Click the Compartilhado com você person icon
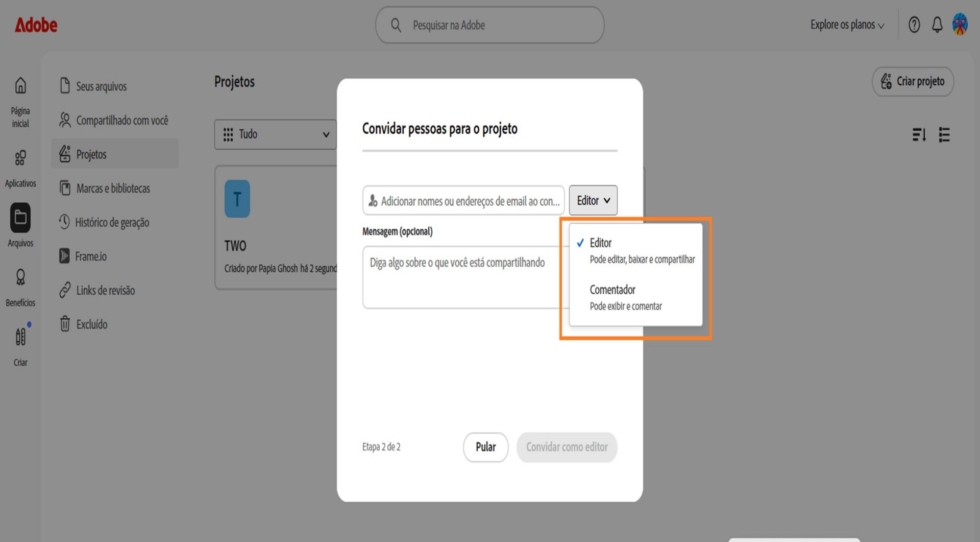This screenshot has height=542, width=980. click(64, 120)
